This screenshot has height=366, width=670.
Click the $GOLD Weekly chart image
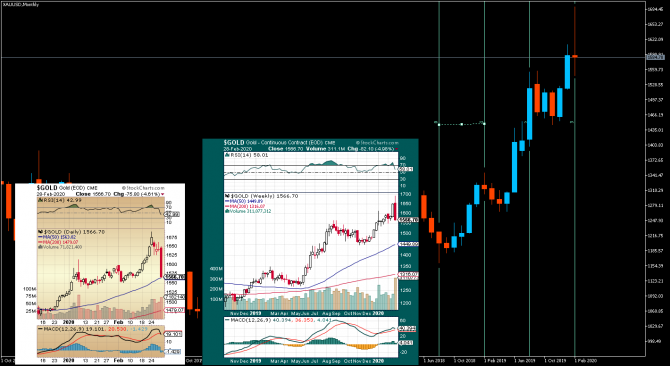coord(310,252)
